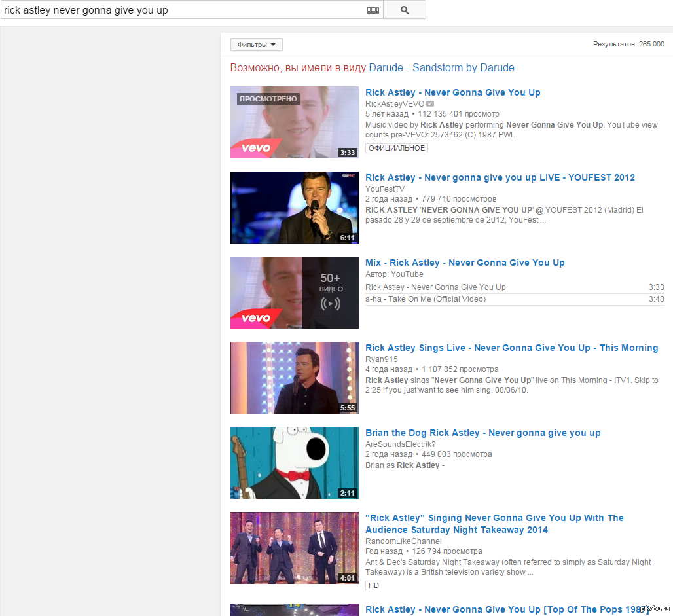The image size is (673, 616).
Task: Visit RandomLikeChannel channel link
Action: [x=403, y=541]
